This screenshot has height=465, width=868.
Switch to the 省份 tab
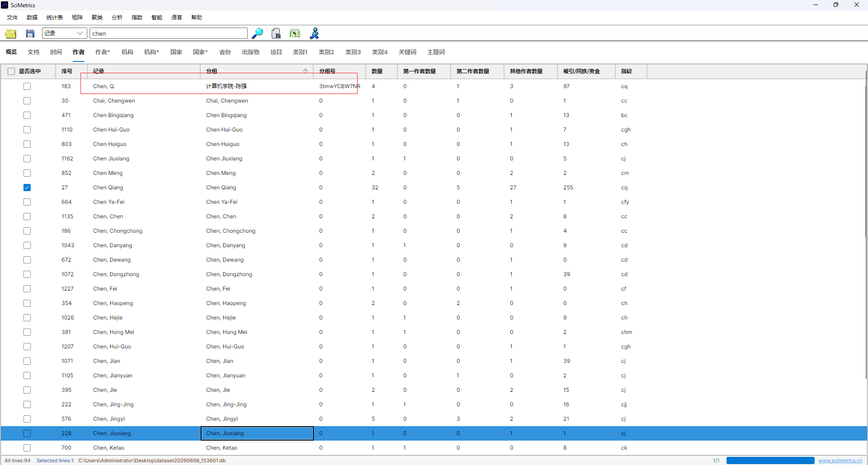tap(225, 52)
